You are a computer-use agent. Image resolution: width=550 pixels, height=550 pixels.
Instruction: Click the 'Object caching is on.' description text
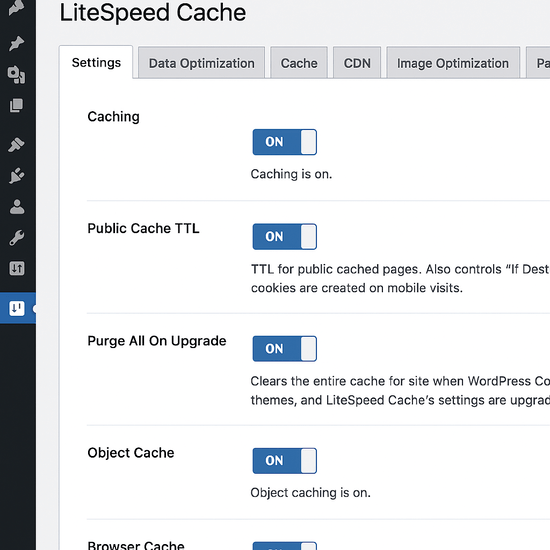310,493
